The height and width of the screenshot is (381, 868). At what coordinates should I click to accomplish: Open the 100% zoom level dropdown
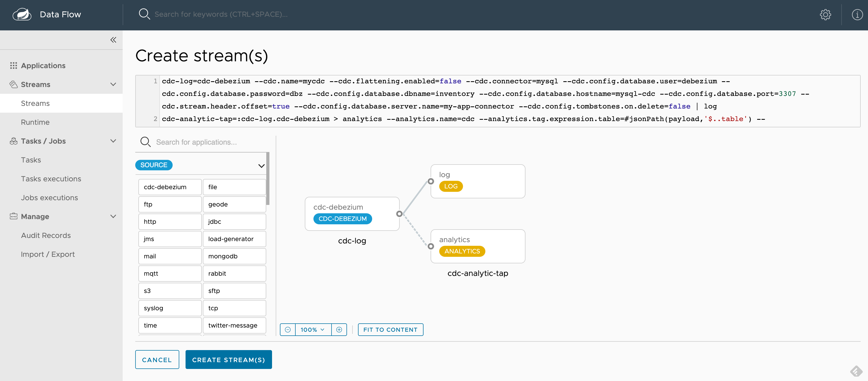pyautogui.click(x=313, y=329)
